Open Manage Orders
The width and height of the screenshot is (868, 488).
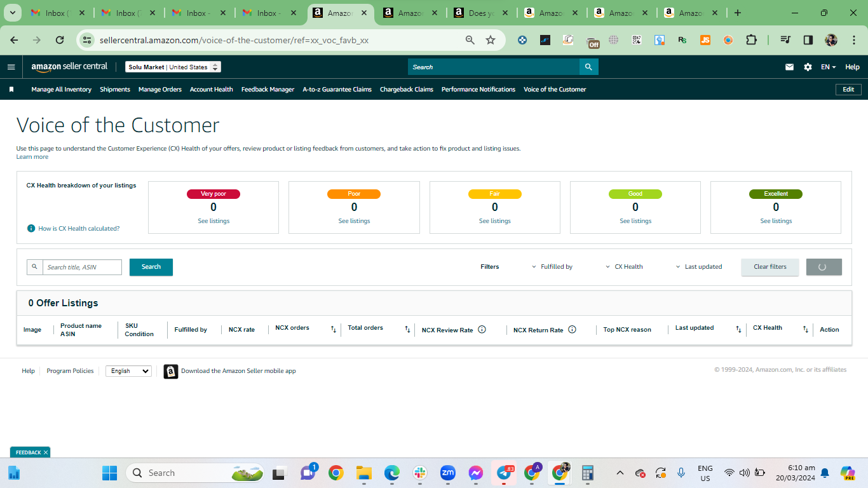pos(160,90)
